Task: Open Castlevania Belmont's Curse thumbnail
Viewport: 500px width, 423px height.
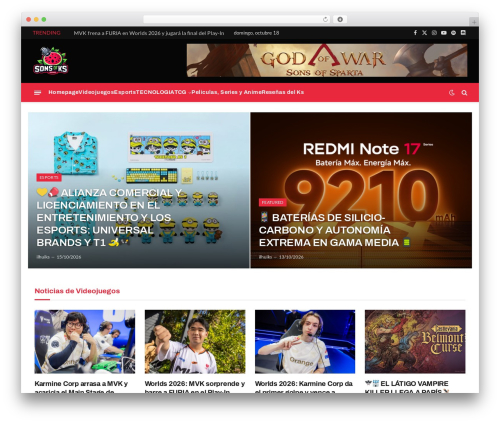Action: click(x=415, y=342)
